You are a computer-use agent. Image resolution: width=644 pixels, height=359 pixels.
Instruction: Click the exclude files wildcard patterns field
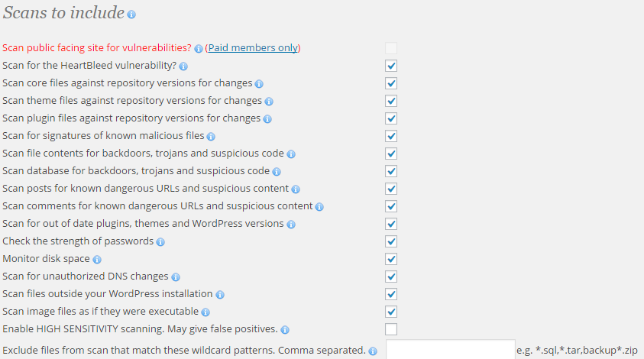[451, 350]
